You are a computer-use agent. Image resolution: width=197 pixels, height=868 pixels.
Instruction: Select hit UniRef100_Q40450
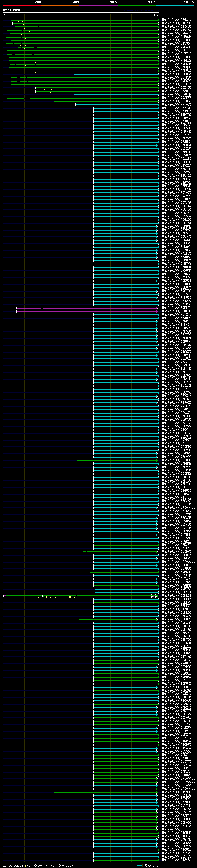[x=177, y=30]
